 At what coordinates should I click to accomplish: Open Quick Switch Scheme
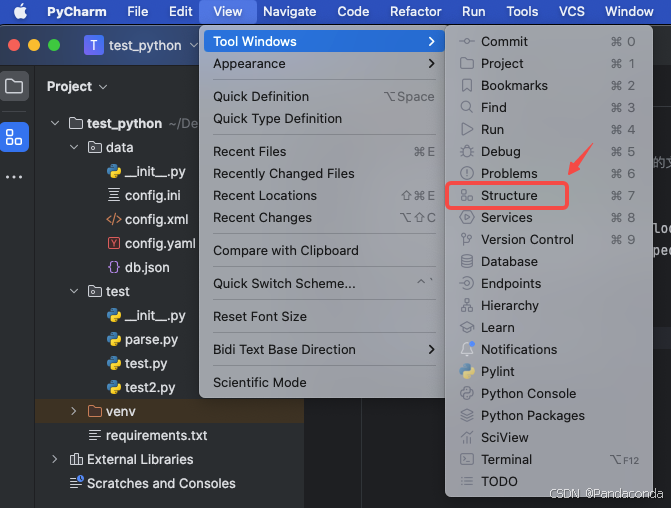click(324, 283)
